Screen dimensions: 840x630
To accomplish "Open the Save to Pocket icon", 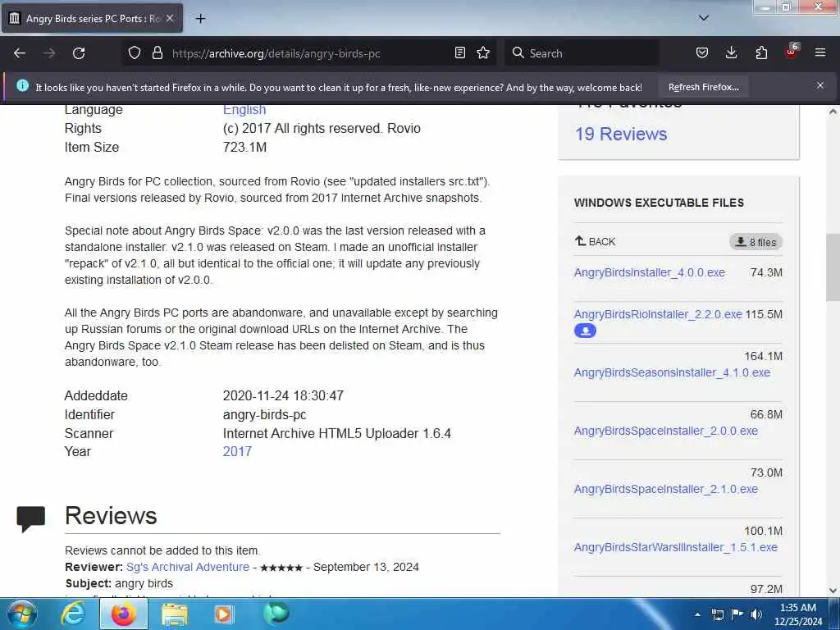I will click(x=702, y=53).
